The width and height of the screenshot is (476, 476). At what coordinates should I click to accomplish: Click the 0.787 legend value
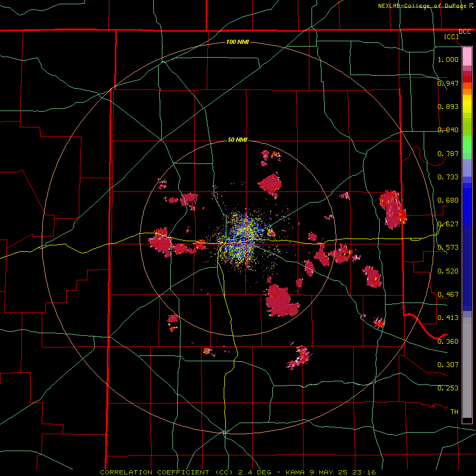click(x=448, y=153)
